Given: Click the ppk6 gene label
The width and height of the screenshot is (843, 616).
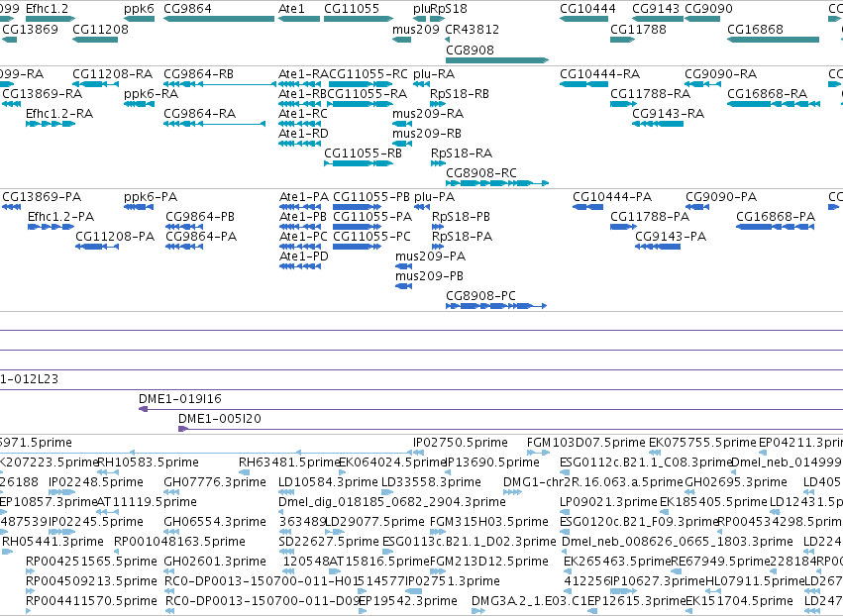Looking at the screenshot, I should click(139, 9).
